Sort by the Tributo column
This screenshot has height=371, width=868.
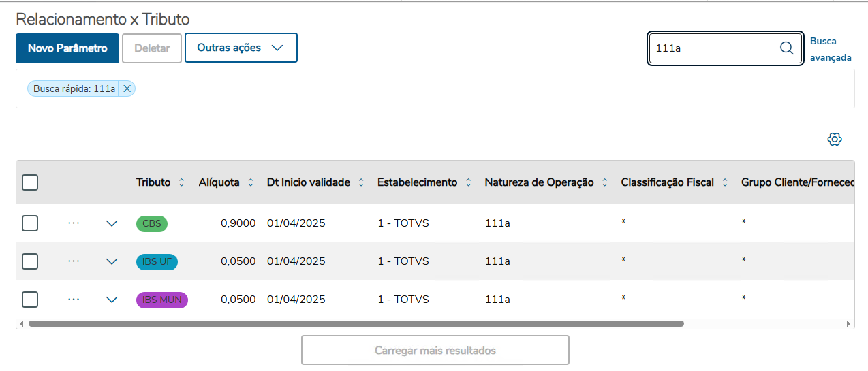tap(181, 182)
